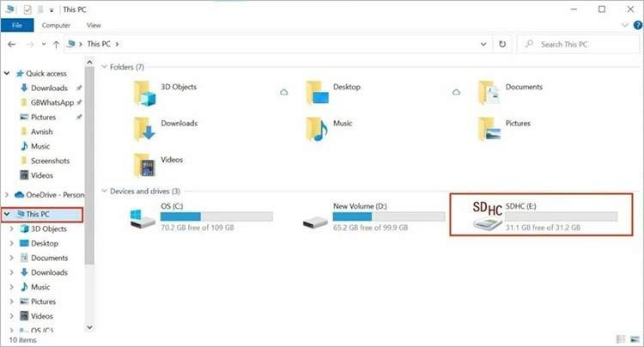The width and height of the screenshot is (644, 347).
Task: Expand 3D Objects node under This PC
Action: [11, 228]
